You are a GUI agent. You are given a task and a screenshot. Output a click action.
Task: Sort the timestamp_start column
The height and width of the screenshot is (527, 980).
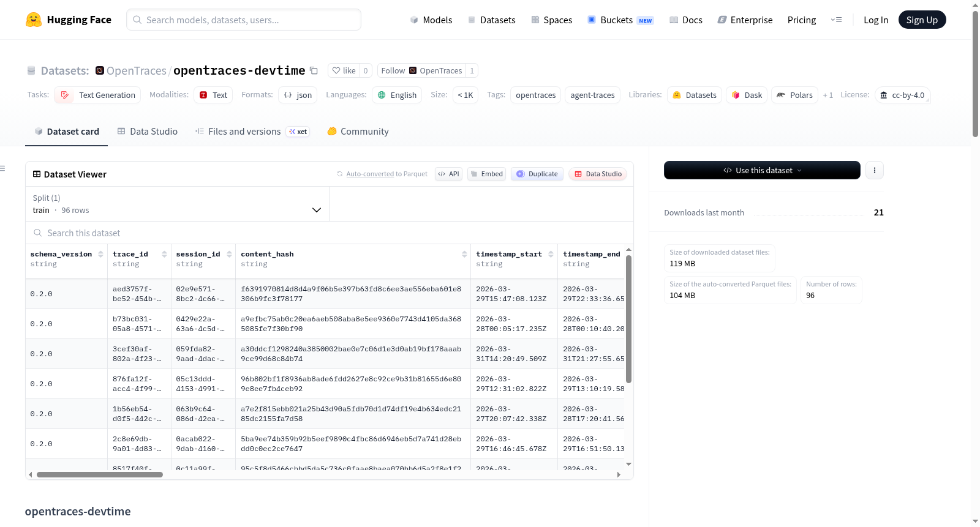coord(551,254)
